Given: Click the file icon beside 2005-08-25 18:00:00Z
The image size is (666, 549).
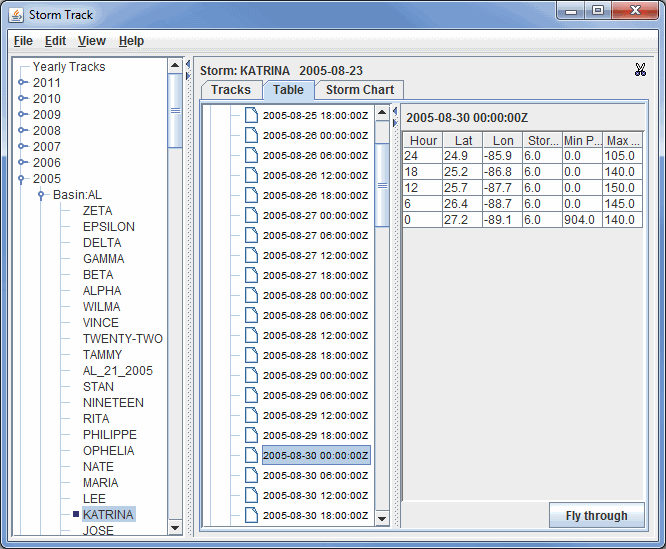Looking at the screenshot, I should [x=251, y=115].
